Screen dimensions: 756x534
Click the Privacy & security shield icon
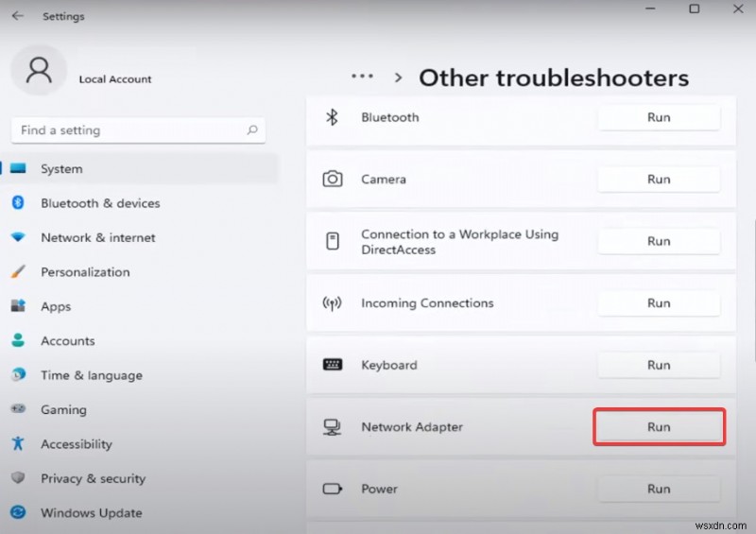coord(18,477)
